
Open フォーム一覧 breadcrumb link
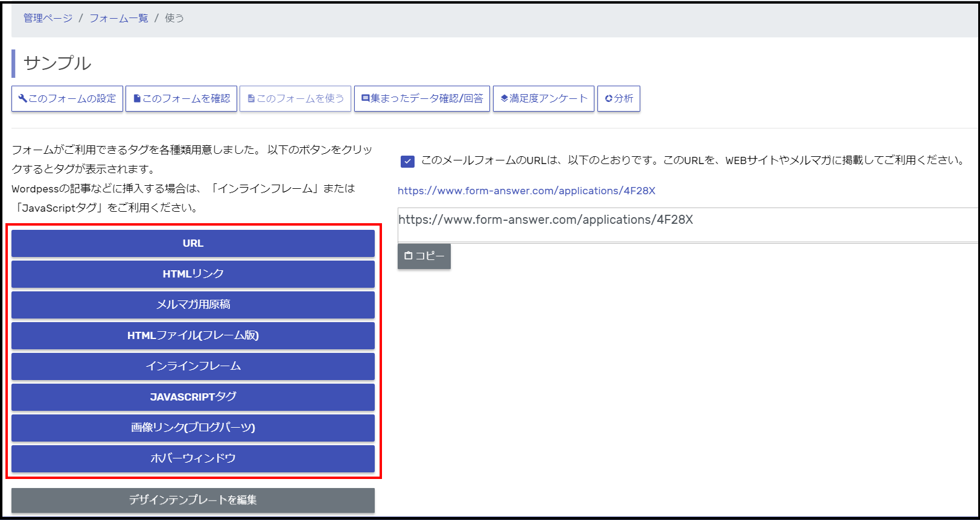click(119, 18)
